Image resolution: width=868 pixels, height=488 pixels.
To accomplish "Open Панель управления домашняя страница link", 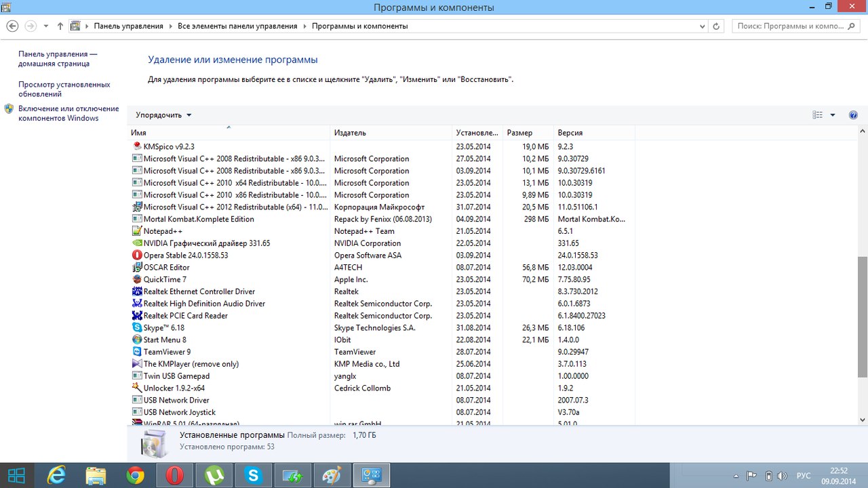I will [58, 59].
